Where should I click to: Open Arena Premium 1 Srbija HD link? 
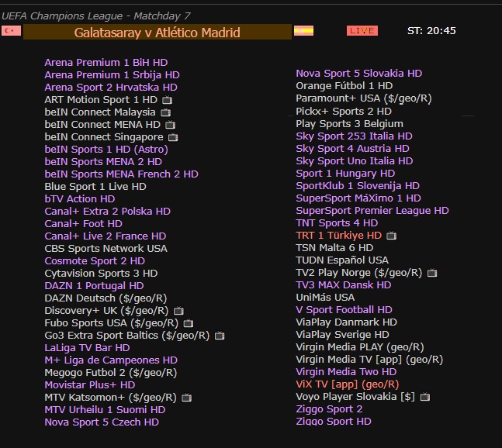(x=112, y=75)
